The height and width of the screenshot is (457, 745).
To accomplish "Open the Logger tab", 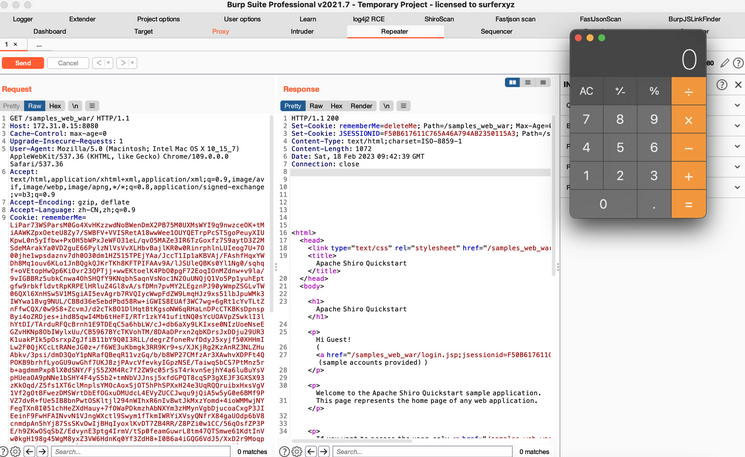I will [x=23, y=19].
